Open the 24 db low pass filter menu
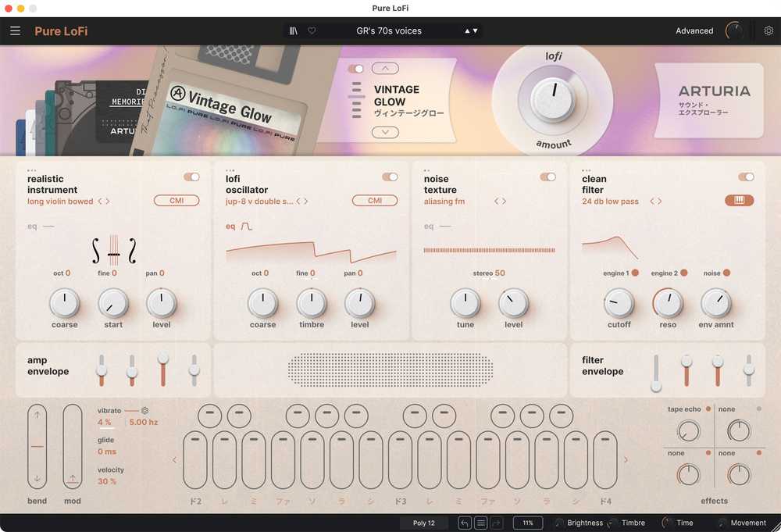The width and height of the screenshot is (781, 532). (x=610, y=202)
